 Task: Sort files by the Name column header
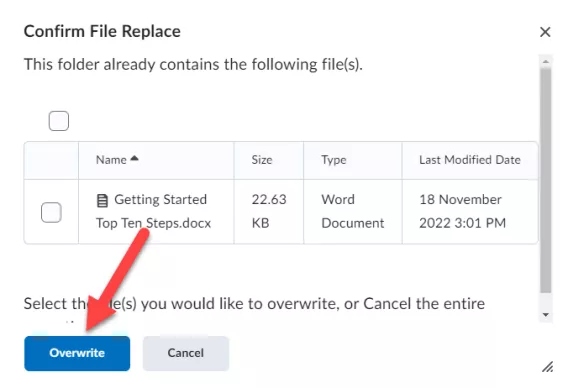(x=111, y=160)
